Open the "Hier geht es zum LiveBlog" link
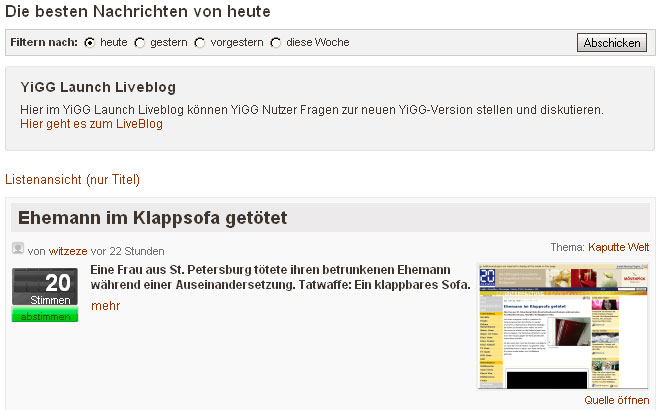 click(x=91, y=124)
